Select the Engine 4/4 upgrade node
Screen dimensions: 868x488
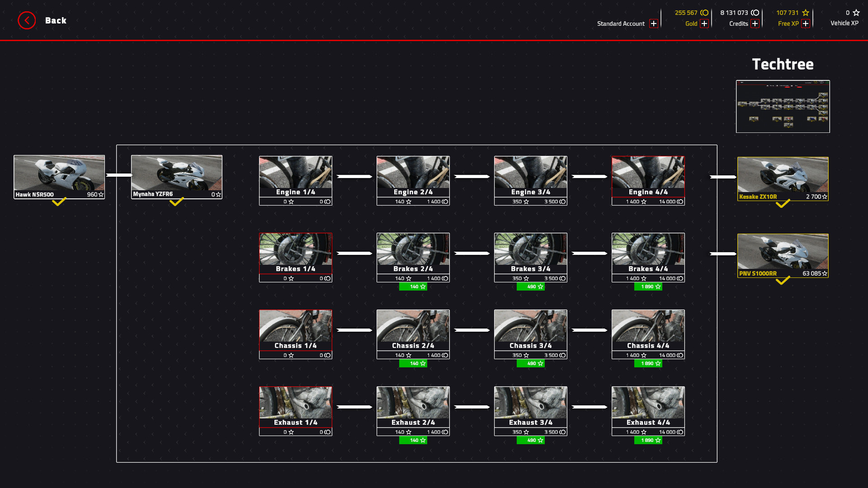(x=648, y=178)
